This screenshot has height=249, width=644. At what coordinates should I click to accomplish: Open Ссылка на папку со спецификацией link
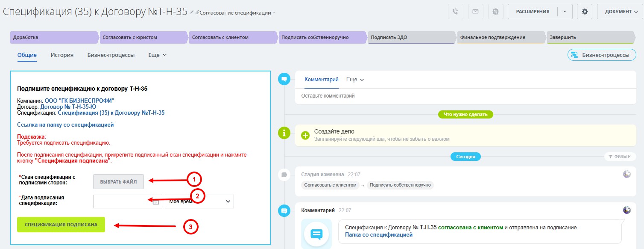click(x=65, y=125)
